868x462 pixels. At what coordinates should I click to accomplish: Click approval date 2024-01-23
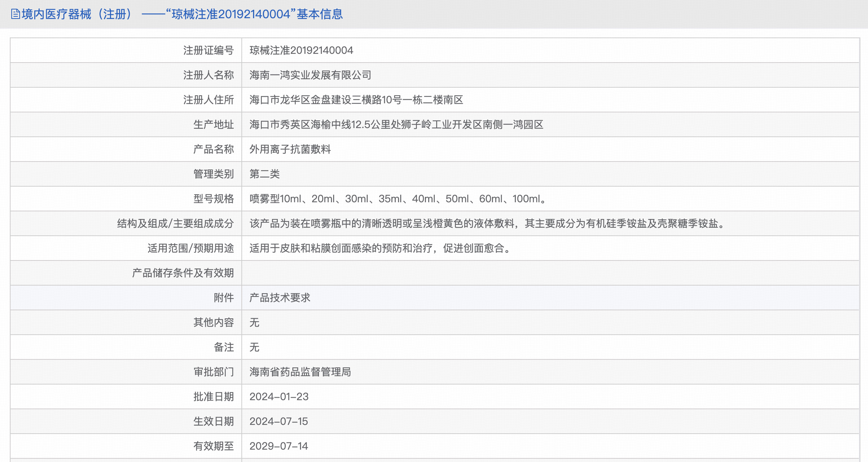point(279,397)
